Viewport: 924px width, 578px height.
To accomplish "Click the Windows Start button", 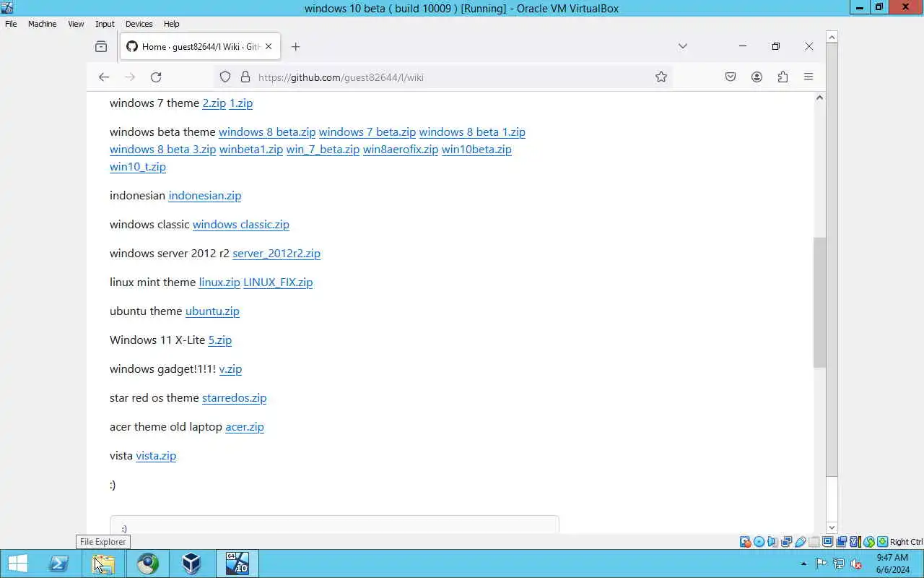I will [17, 564].
